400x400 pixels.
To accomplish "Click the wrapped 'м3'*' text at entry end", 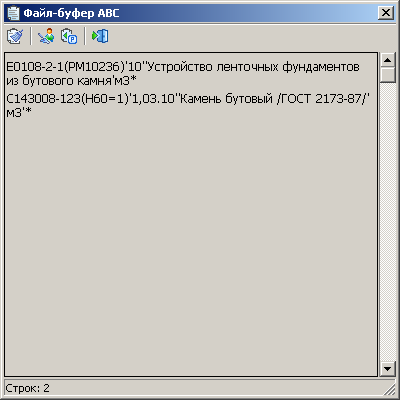I will click(19, 112).
